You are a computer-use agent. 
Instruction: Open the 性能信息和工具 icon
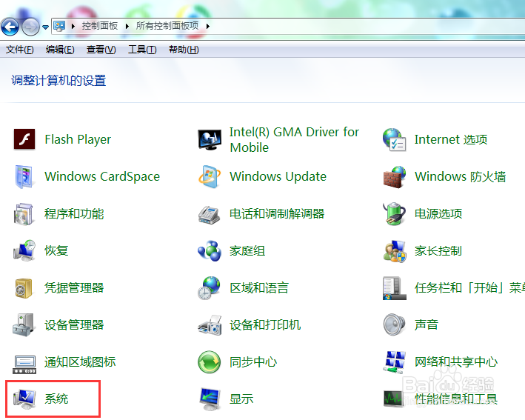tap(393, 399)
